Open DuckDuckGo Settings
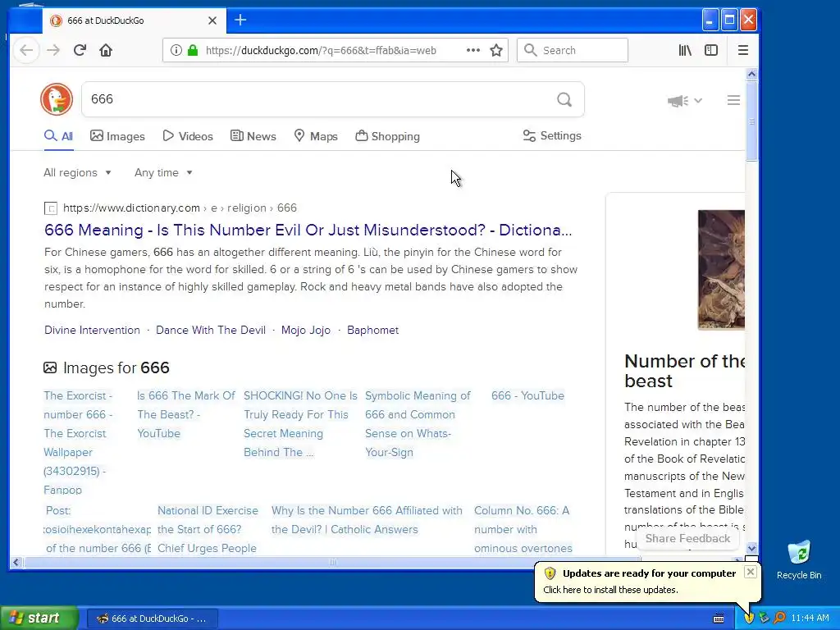 [552, 135]
